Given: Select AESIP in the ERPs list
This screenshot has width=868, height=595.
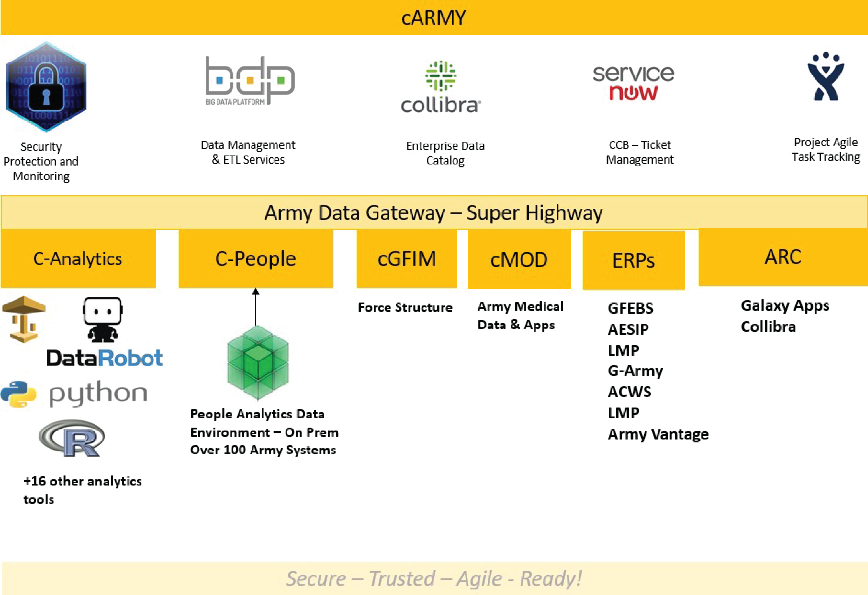Looking at the screenshot, I should pos(628,329).
